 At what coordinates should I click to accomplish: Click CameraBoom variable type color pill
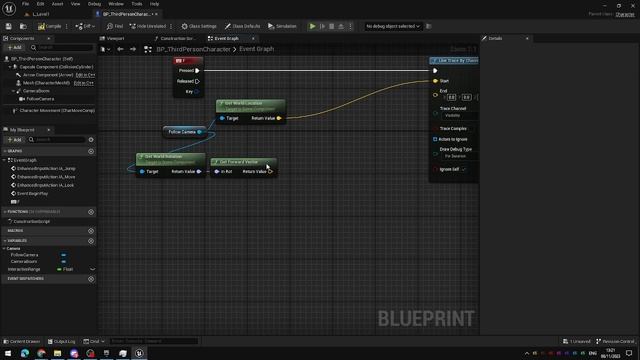64,262
